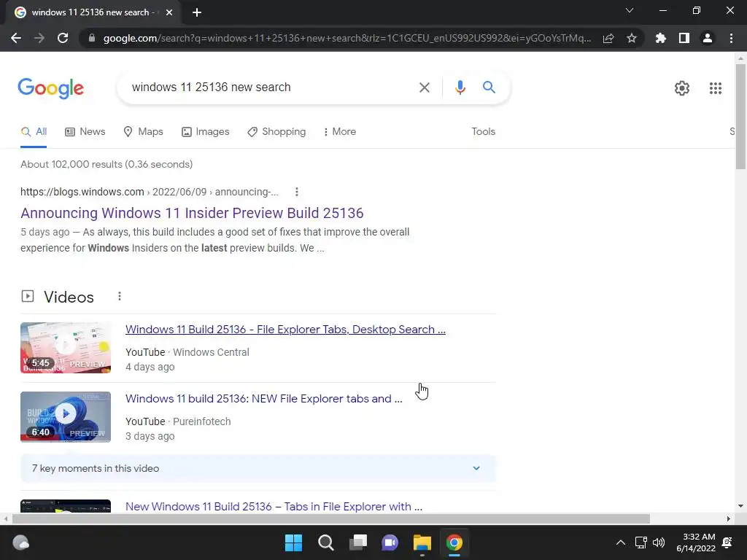The image size is (747, 560).
Task: View site information via padlock icon
Action: (91, 38)
